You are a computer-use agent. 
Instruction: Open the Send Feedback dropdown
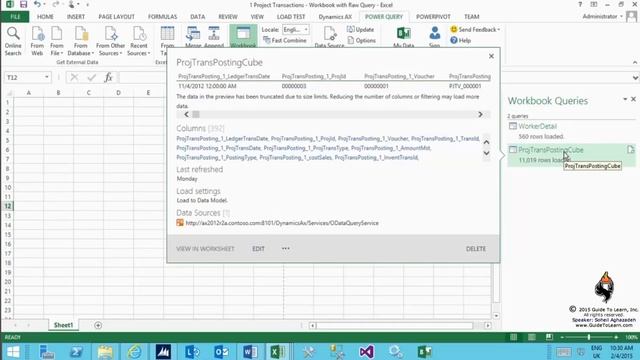[x=475, y=29]
